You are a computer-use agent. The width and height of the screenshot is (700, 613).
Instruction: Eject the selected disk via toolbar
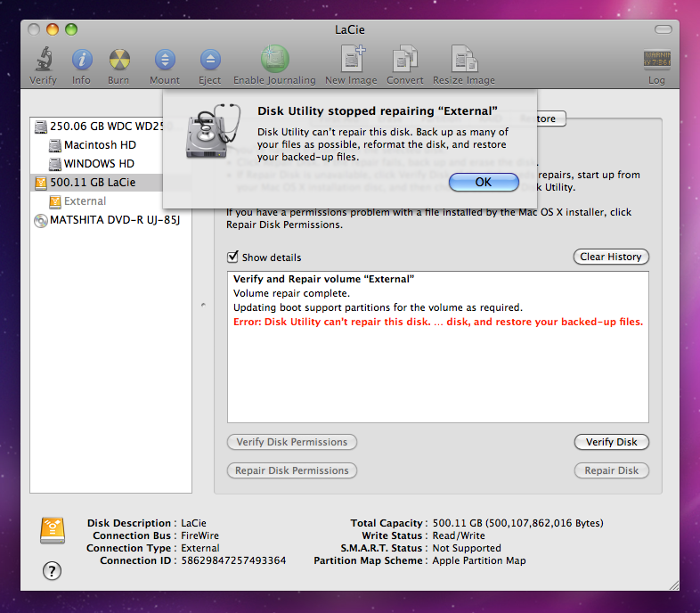tap(210, 60)
